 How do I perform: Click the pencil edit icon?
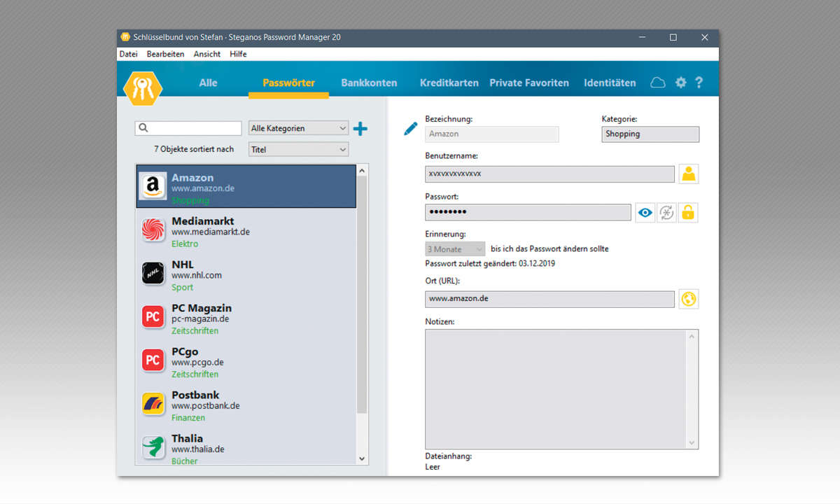click(x=411, y=129)
